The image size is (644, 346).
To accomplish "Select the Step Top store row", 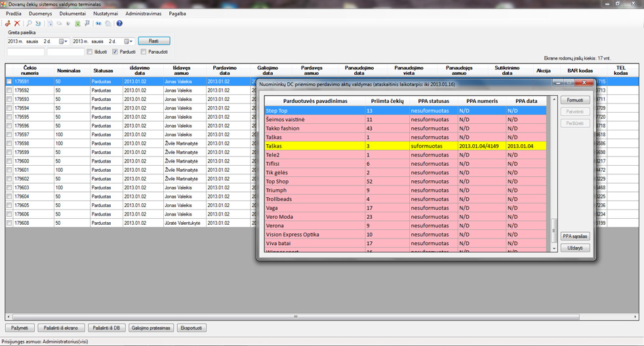I will [x=405, y=111].
